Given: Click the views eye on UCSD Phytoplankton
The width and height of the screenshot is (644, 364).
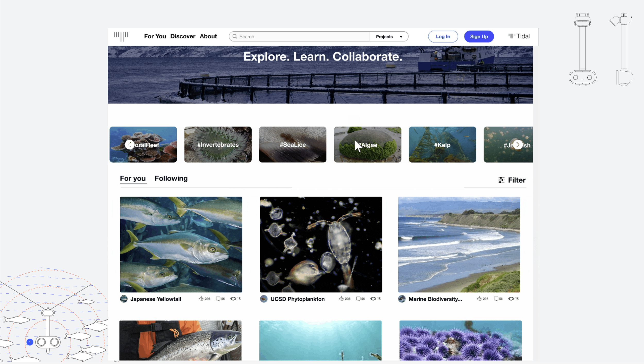Looking at the screenshot, I should (x=373, y=299).
